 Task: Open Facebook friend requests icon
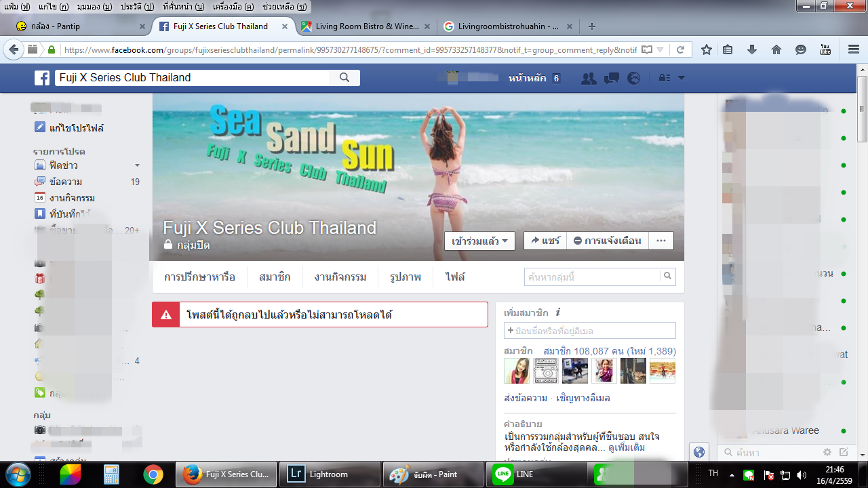point(589,78)
